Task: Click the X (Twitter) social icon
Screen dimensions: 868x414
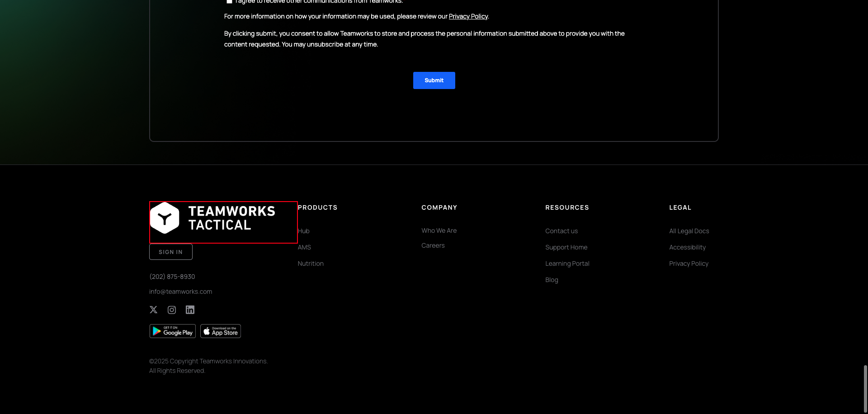Action: coord(153,310)
